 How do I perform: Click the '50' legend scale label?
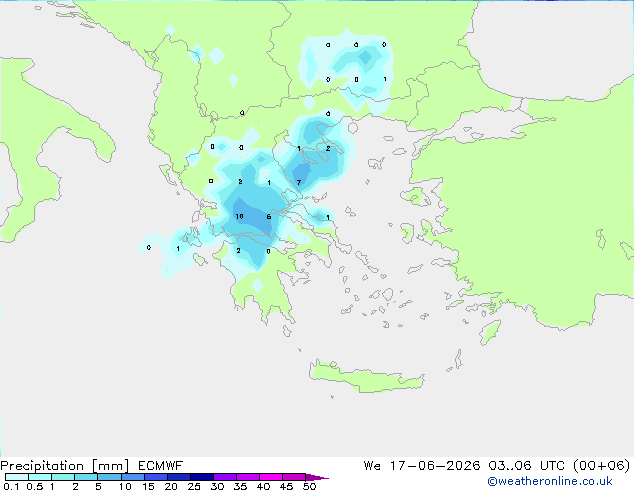pyautogui.click(x=309, y=486)
